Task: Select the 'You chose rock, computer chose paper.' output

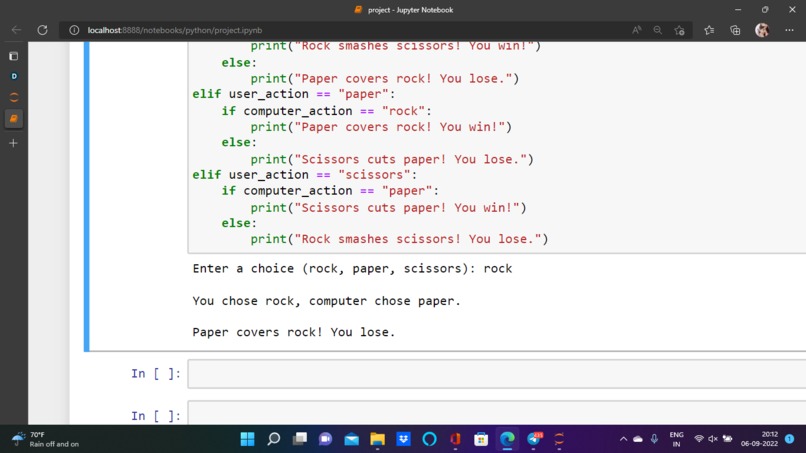Action: [x=326, y=301]
